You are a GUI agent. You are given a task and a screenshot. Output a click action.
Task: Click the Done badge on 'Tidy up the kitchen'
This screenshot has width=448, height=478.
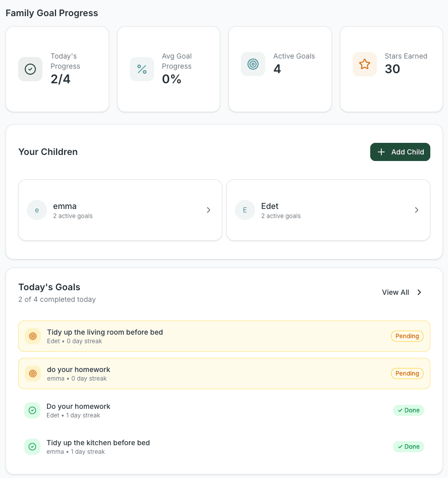pyautogui.click(x=409, y=447)
